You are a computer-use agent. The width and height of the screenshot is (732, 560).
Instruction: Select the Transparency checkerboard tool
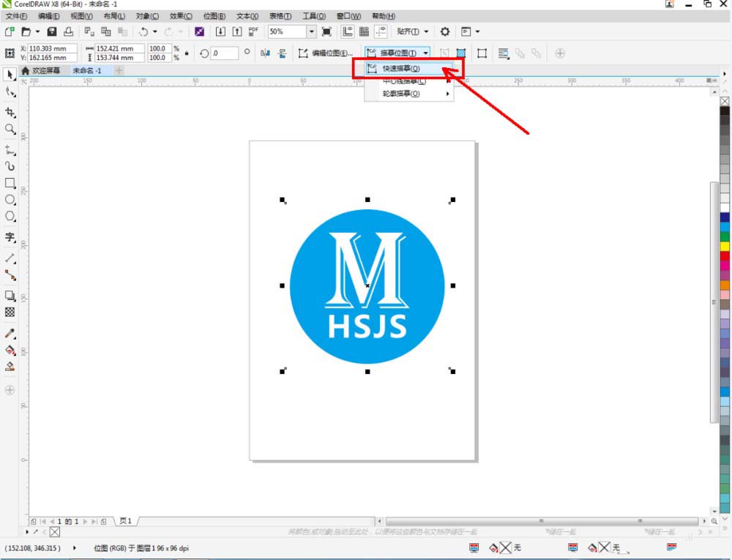[x=10, y=312]
